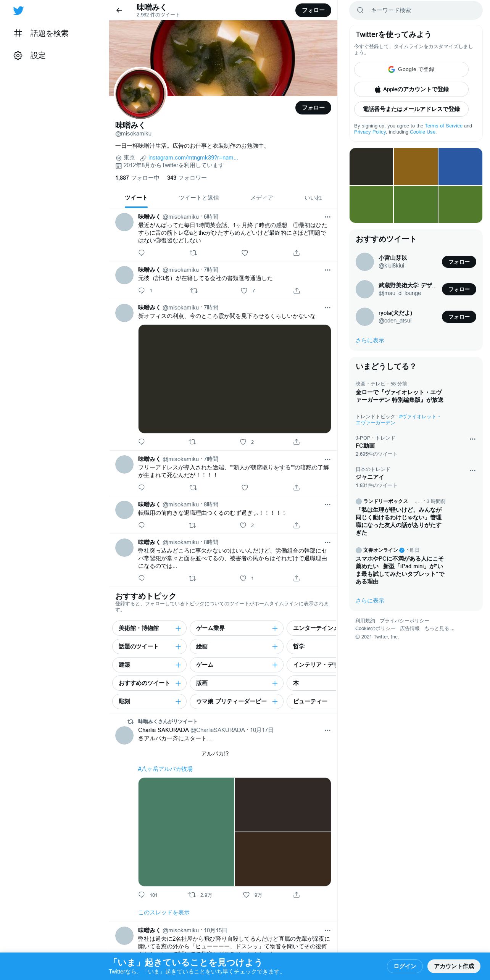Add 絵画 topic with plus

(x=275, y=646)
